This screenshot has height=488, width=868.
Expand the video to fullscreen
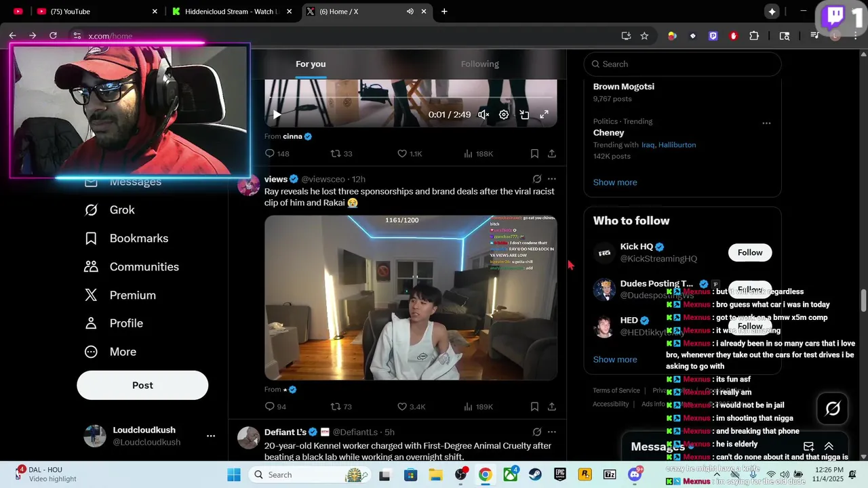544,115
